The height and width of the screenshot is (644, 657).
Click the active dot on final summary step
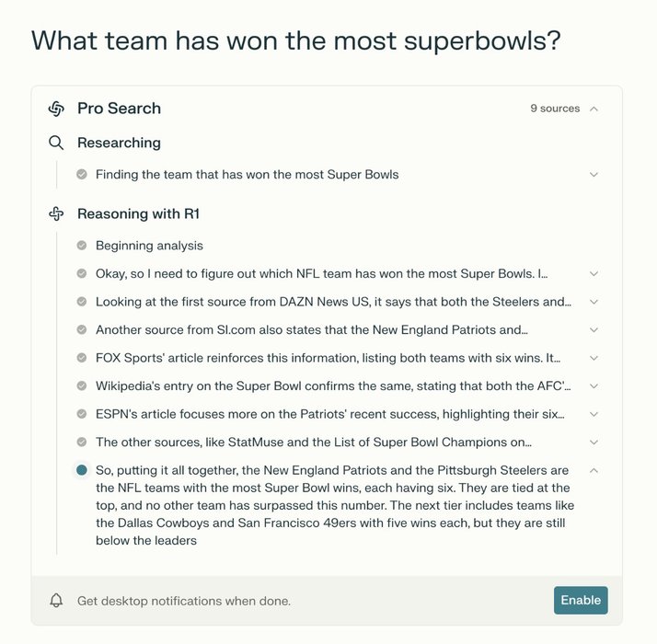(x=82, y=470)
